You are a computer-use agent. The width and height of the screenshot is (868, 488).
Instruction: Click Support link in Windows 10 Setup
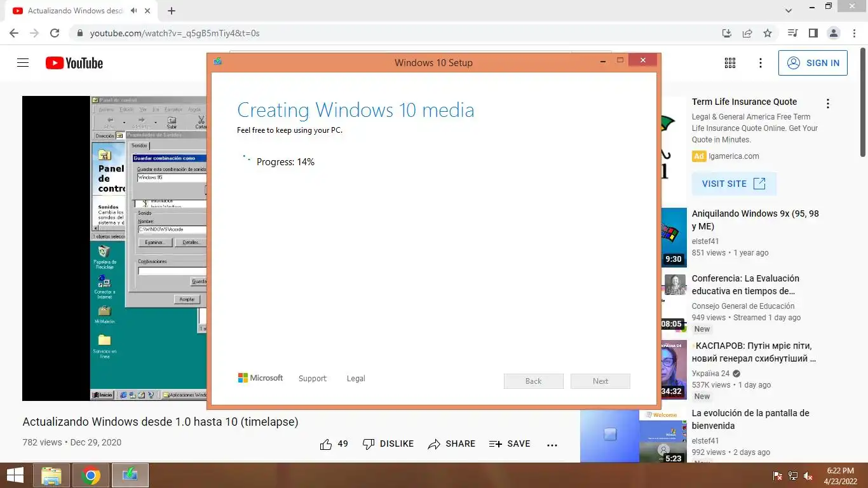(x=313, y=378)
